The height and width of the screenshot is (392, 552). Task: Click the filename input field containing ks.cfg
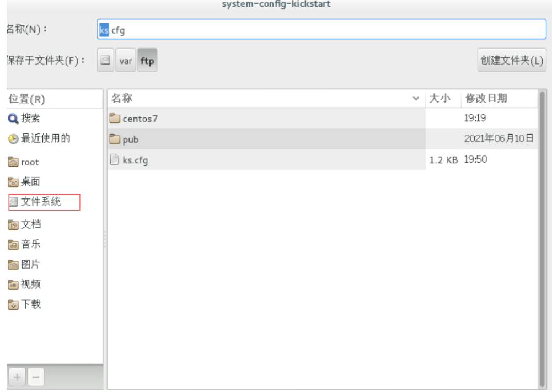click(x=321, y=29)
